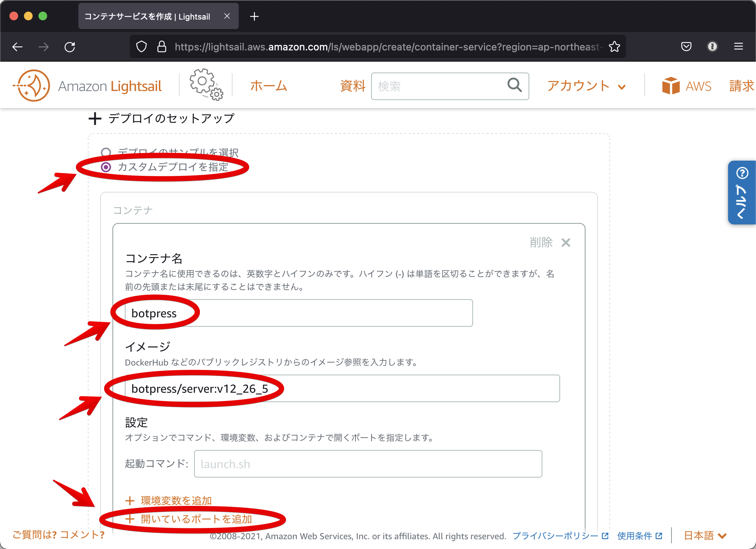The width and height of the screenshot is (756, 549).
Task: Click the 削除 delete text
Action: tap(541, 242)
